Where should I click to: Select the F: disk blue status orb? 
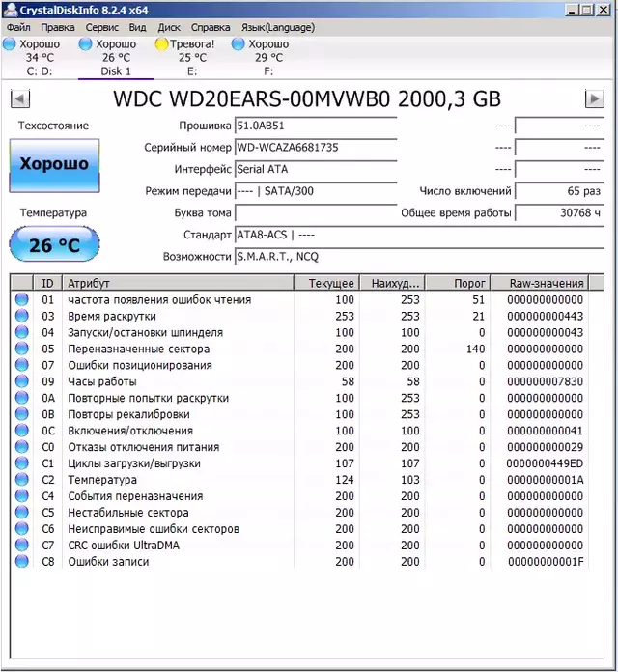238,43
